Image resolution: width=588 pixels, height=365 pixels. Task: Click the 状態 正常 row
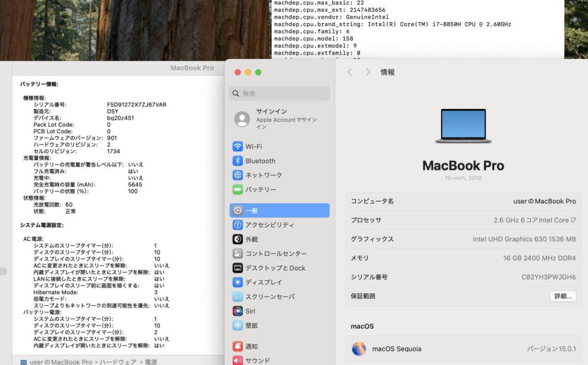(x=54, y=212)
